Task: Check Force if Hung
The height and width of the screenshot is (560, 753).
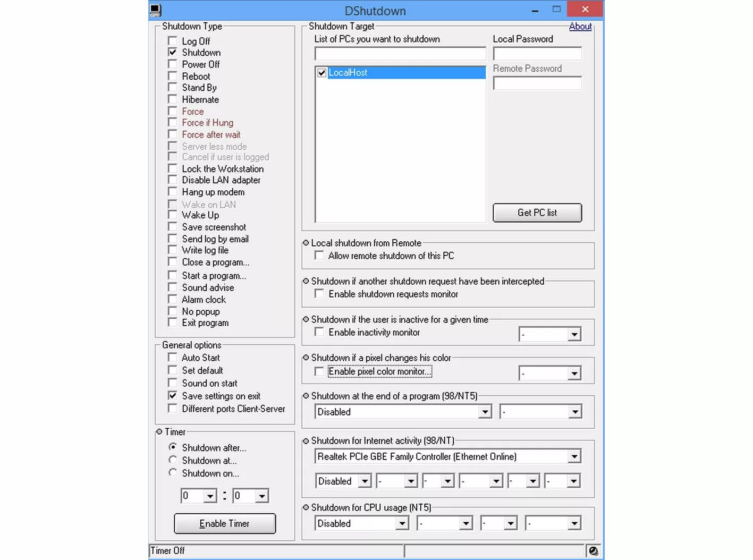Action: click(x=172, y=122)
